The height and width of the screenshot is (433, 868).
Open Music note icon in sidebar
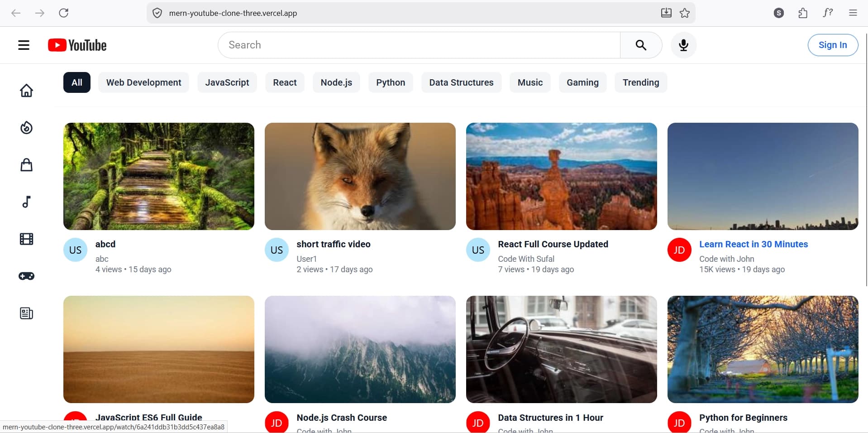pos(27,202)
